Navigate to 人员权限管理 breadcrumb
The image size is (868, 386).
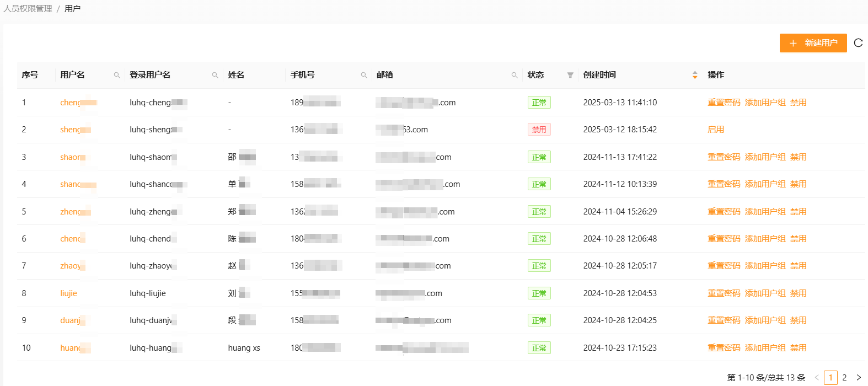(x=28, y=9)
